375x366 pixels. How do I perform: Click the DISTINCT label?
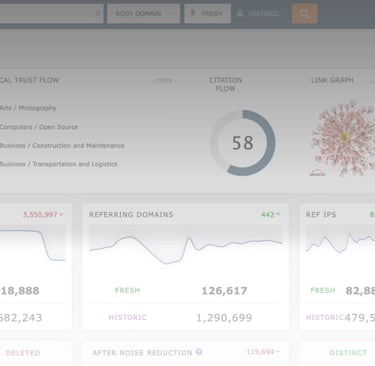[348, 353]
